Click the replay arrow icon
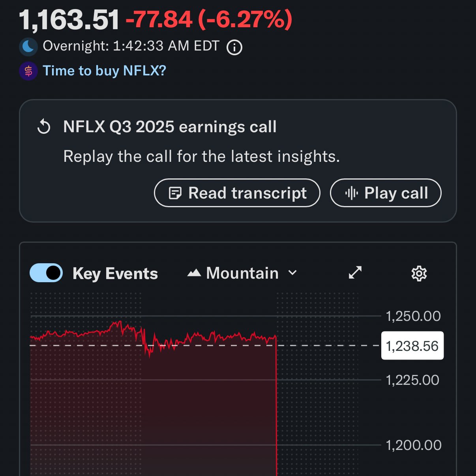The width and height of the screenshot is (476, 476). click(44, 127)
